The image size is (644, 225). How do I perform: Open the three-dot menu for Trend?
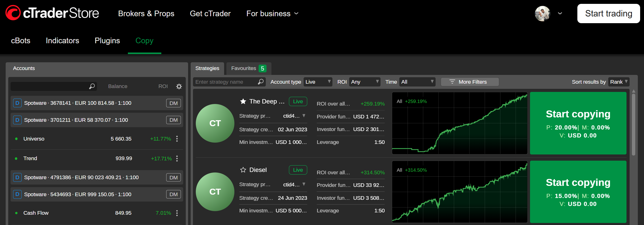coord(177,159)
